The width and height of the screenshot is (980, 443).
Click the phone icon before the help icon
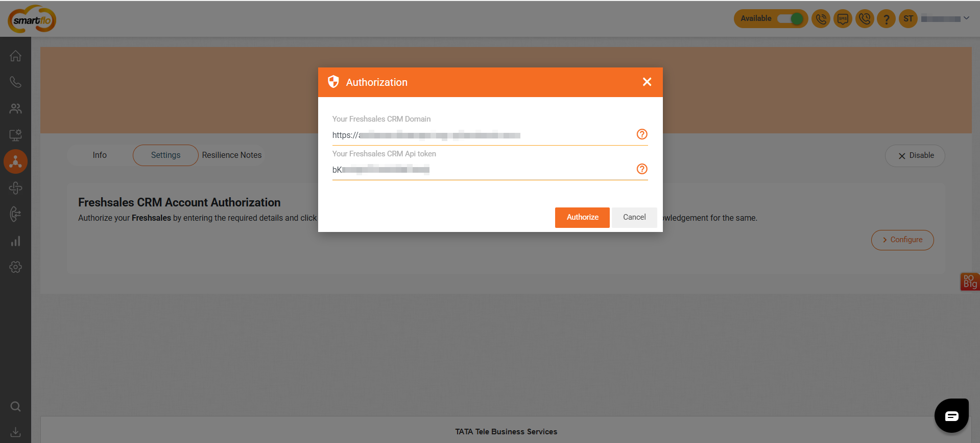(865, 19)
